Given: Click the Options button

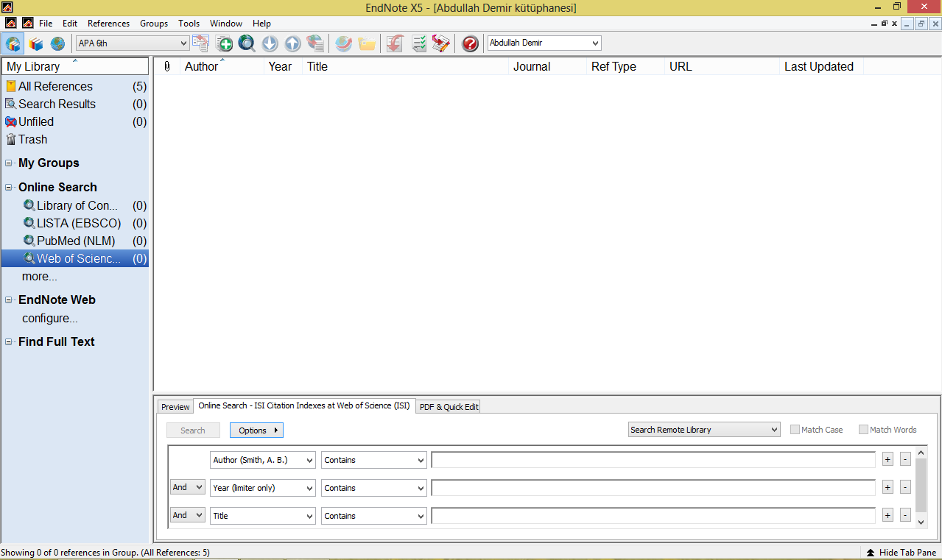Looking at the screenshot, I should tap(256, 430).
